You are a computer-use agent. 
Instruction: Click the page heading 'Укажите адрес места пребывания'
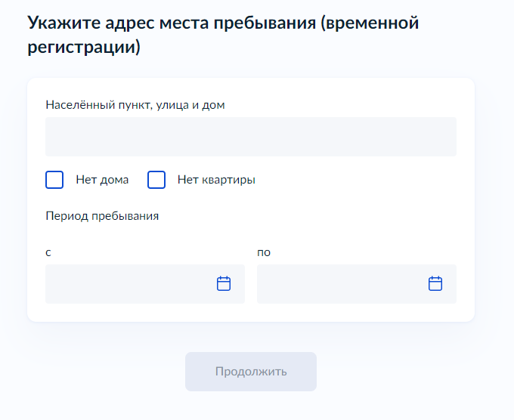point(172,23)
